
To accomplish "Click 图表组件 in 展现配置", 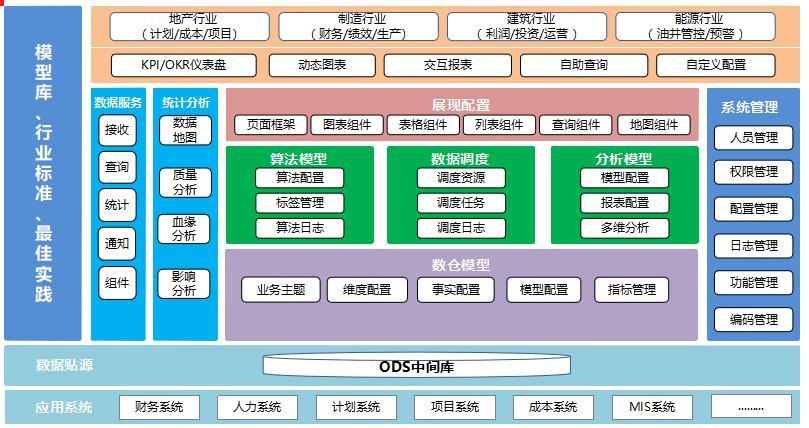I will click(x=347, y=125).
